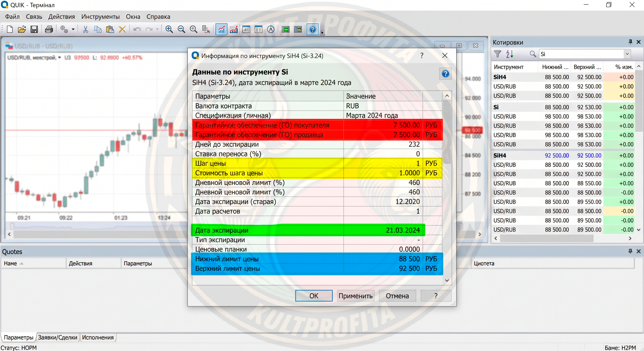Click the % изм. column header
Image resolution: width=644 pixels, height=351 pixels.
point(619,67)
